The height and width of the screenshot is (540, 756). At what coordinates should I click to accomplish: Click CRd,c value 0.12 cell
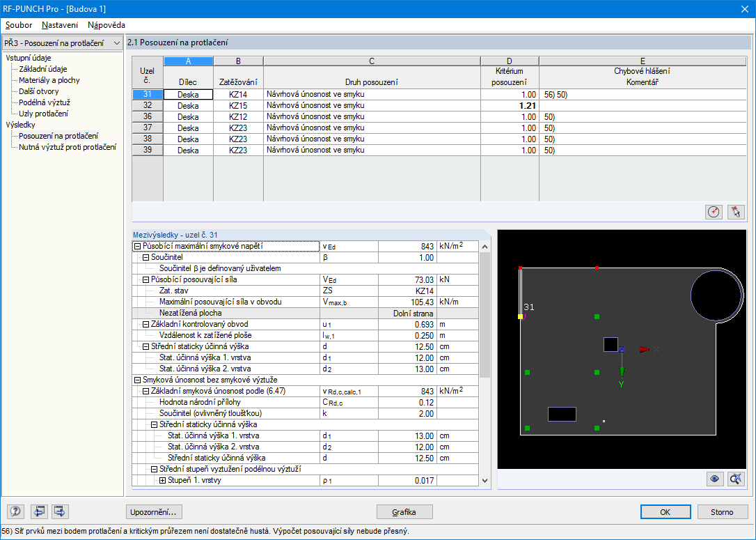point(407,403)
